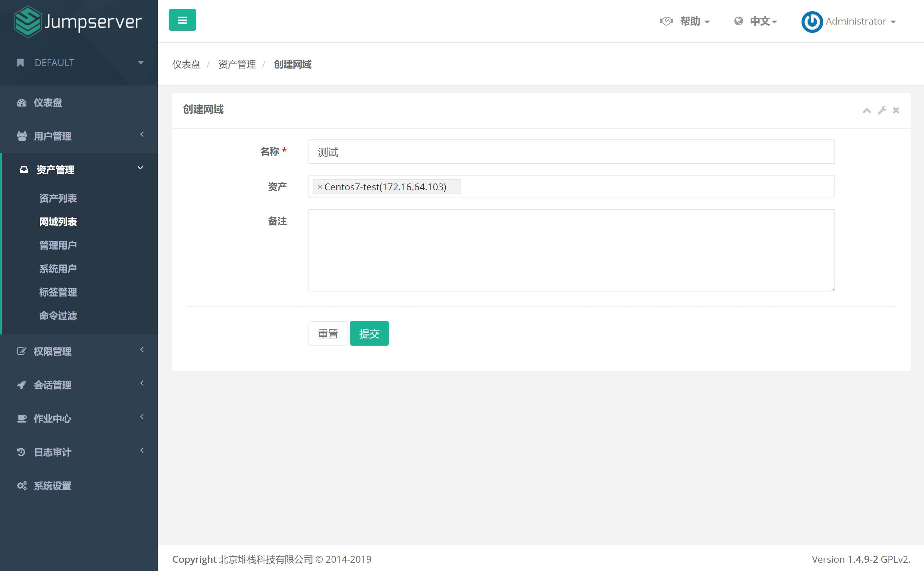This screenshot has width=924, height=571.
Task: Open the DEFAULT organization dropdown arrow
Action: [141, 63]
